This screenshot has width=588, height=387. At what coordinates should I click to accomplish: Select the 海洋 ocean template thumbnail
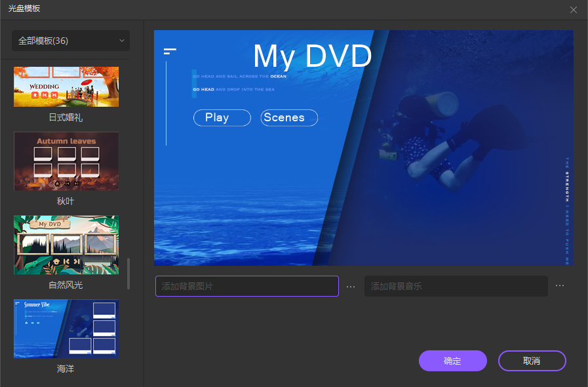tap(66, 329)
